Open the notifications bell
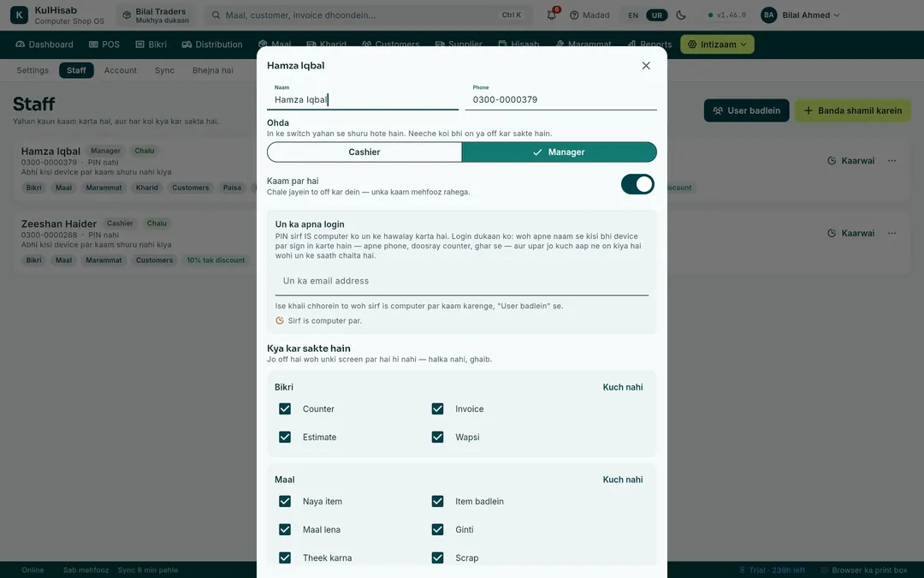Screen dimensions: 924x578 tap(552, 15)
